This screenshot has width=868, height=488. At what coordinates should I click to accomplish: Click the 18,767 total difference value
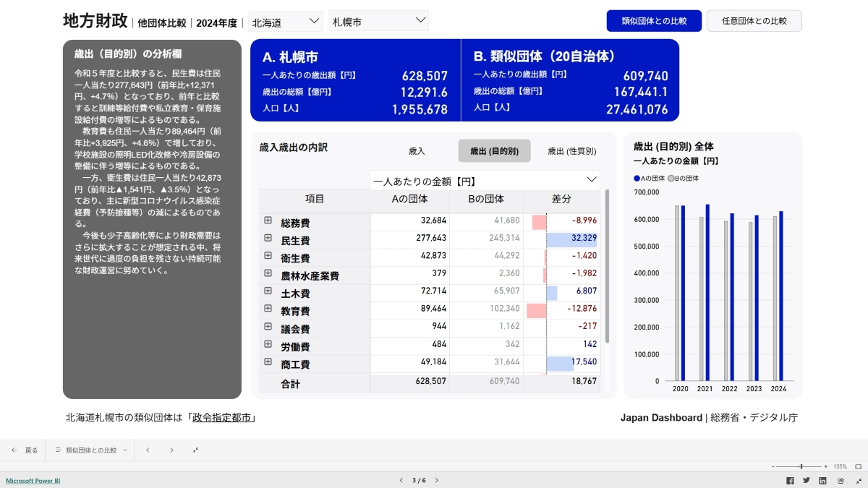pos(584,381)
